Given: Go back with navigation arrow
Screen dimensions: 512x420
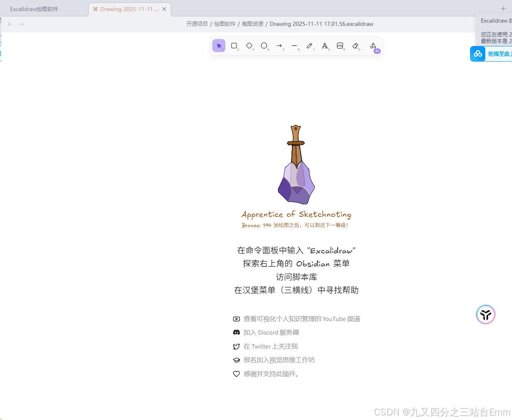Looking at the screenshot, I should tap(10, 24).
